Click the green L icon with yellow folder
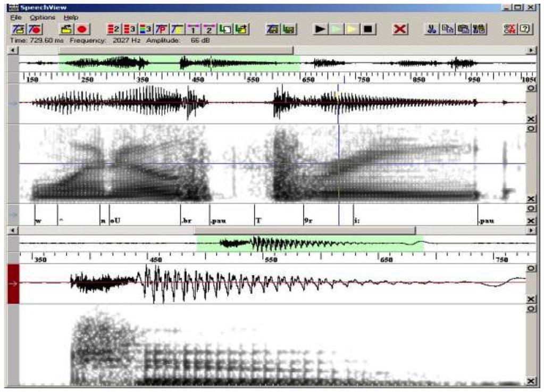Screen dimensions: 544x392 (241, 29)
